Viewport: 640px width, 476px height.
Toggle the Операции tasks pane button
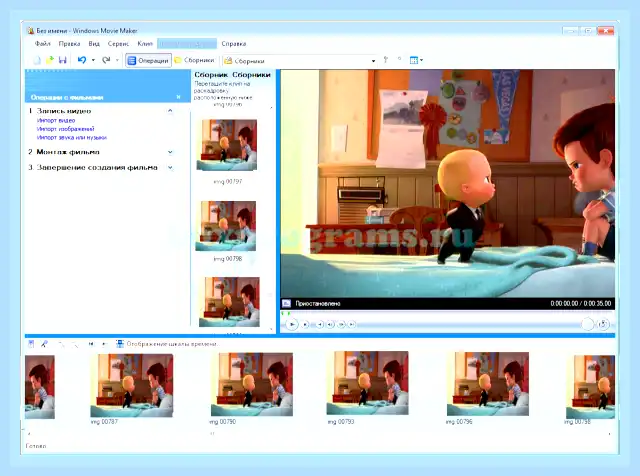(x=148, y=60)
